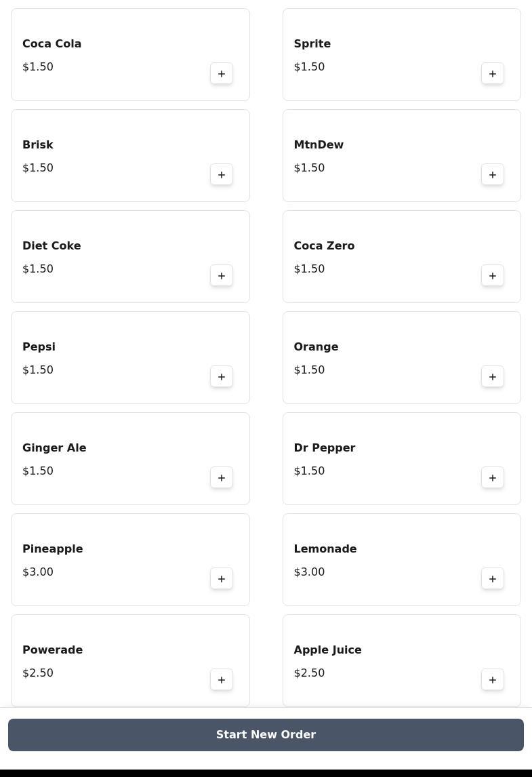The height and width of the screenshot is (777, 532).
Task: Start a new order
Action: 266,735
